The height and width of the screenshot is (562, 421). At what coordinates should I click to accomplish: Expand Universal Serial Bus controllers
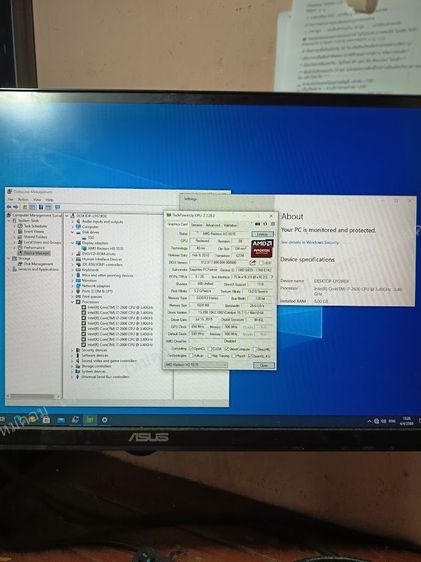[73, 377]
